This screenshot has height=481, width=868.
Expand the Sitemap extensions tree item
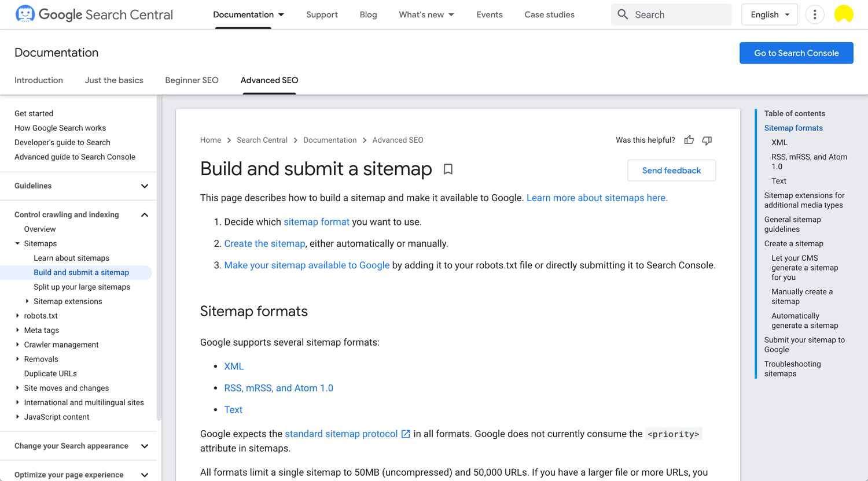[x=27, y=301]
